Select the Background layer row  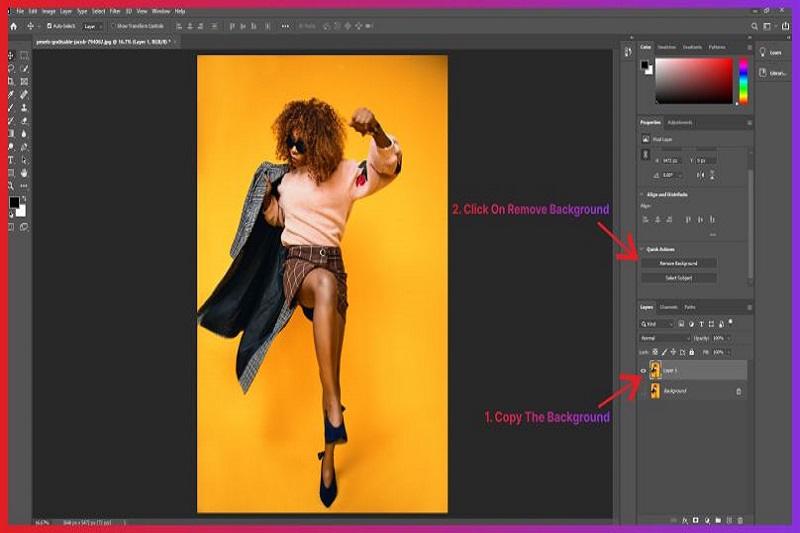(692, 391)
